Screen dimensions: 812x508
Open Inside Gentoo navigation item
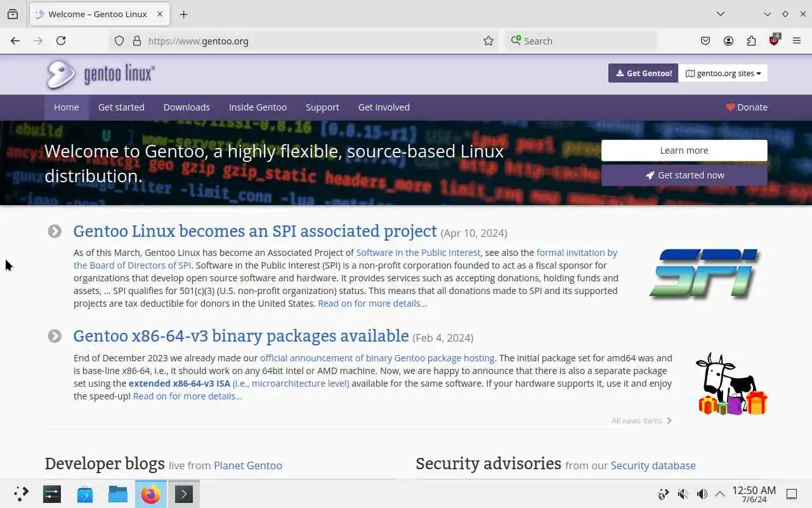point(258,107)
